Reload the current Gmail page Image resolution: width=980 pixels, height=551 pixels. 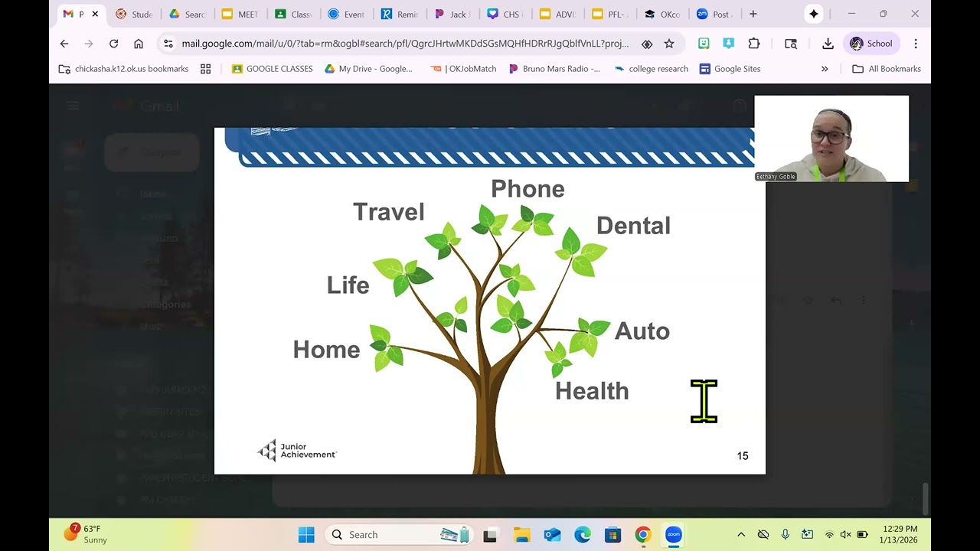(113, 44)
